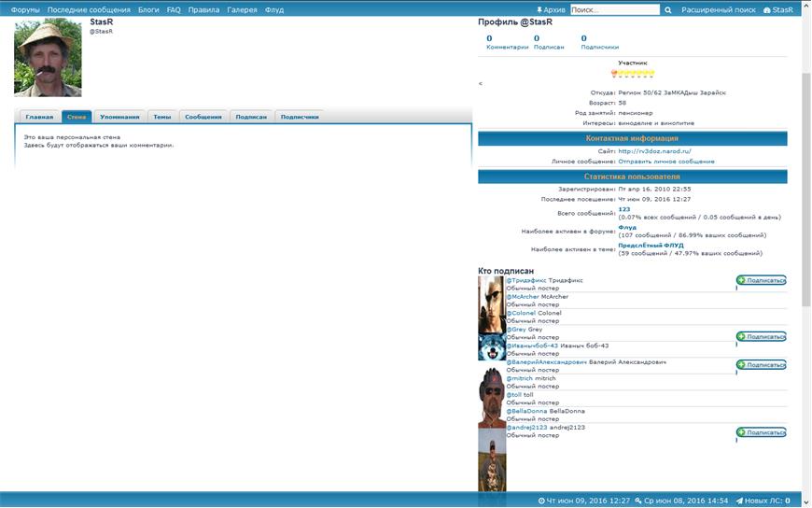Viewport: 812px width, 508px height.
Task: Subscribe to user Grey
Action: [761, 336]
